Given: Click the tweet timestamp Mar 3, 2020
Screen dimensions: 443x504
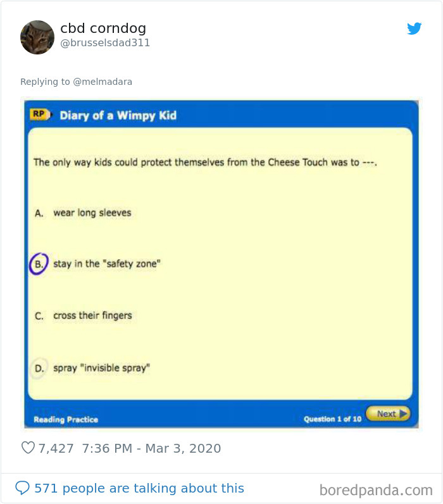Looking at the screenshot, I should point(183,448).
